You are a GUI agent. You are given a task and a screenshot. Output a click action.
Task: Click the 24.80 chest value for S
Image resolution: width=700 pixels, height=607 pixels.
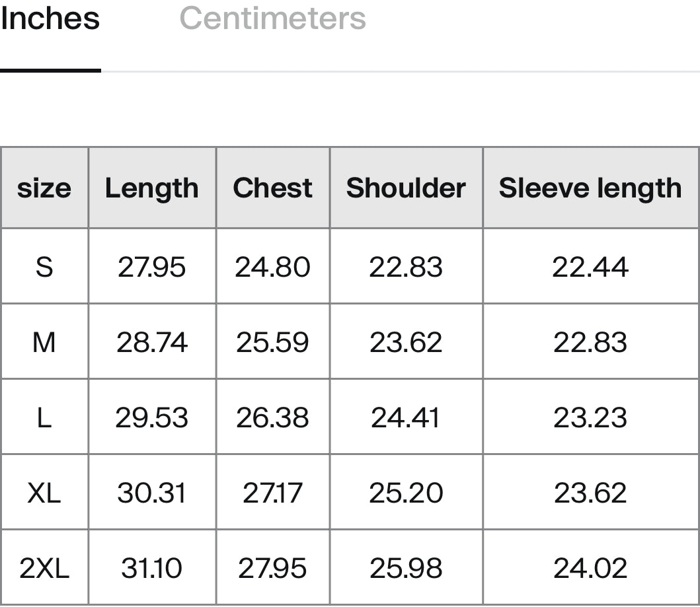coord(272,267)
